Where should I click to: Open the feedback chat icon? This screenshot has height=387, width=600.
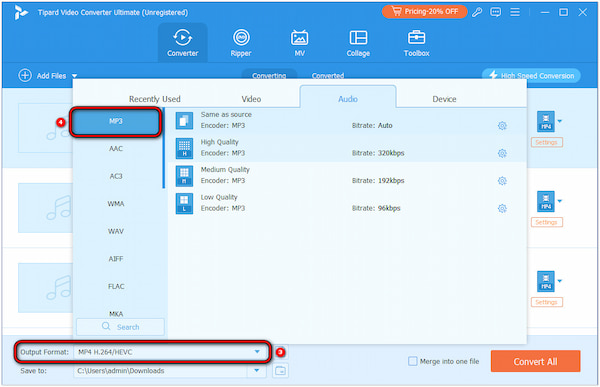496,12
